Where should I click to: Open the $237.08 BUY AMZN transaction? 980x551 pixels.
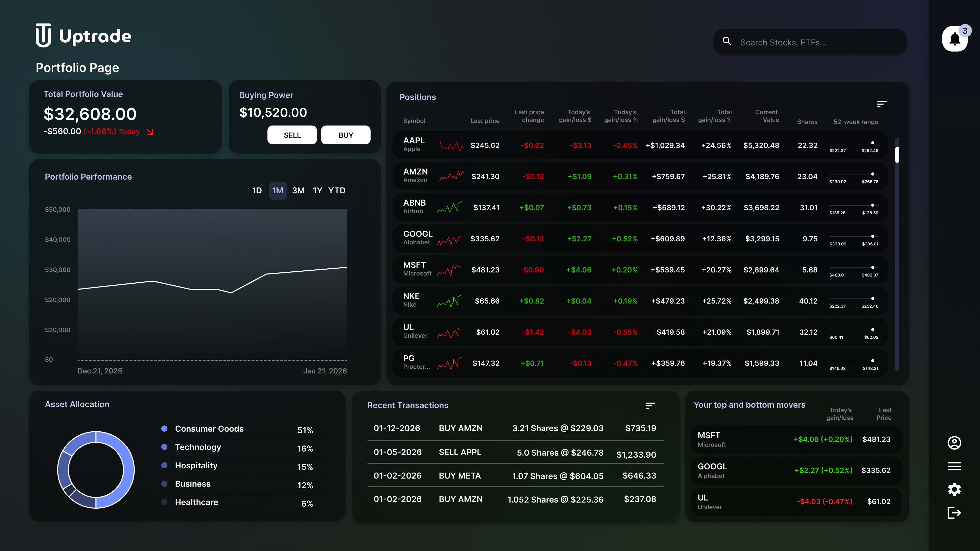[x=516, y=499]
